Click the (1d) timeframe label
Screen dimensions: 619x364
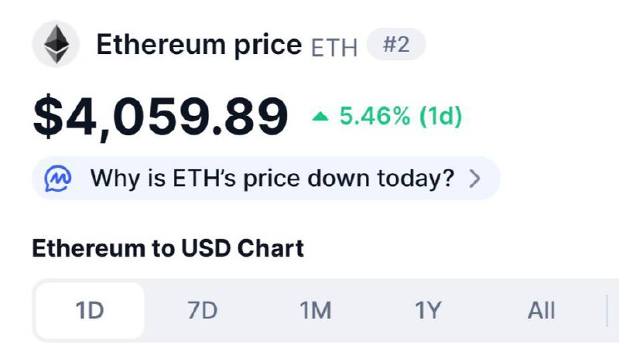[440, 117]
